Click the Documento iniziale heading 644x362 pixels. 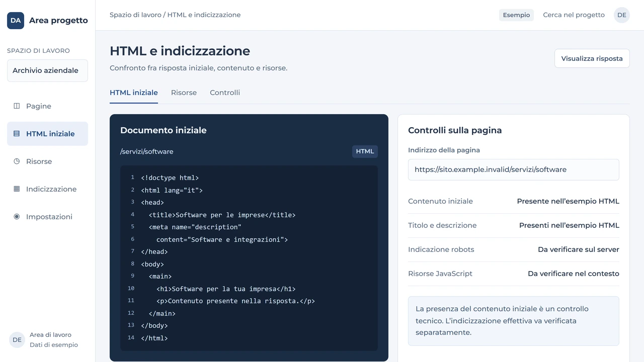164,130
